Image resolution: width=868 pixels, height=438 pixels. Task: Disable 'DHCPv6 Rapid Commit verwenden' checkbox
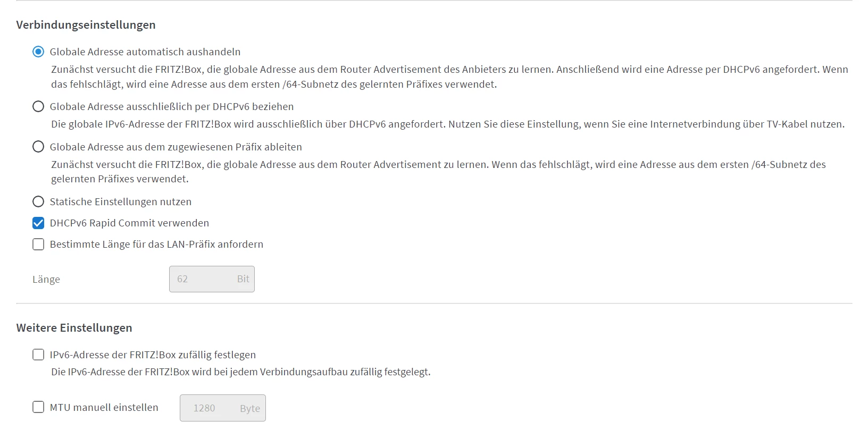pos(38,223)
